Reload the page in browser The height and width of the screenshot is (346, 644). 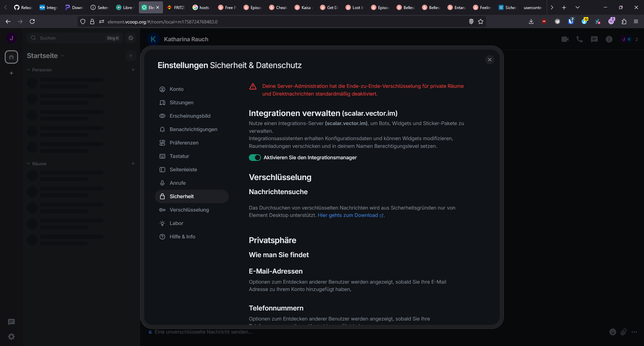(32, 21)
